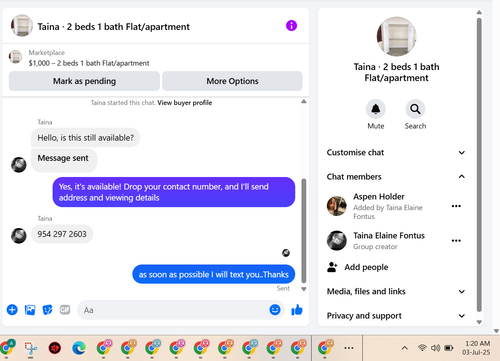Open More Options for the listing
This screenshot has height=361, width=500.
point(232,81)
